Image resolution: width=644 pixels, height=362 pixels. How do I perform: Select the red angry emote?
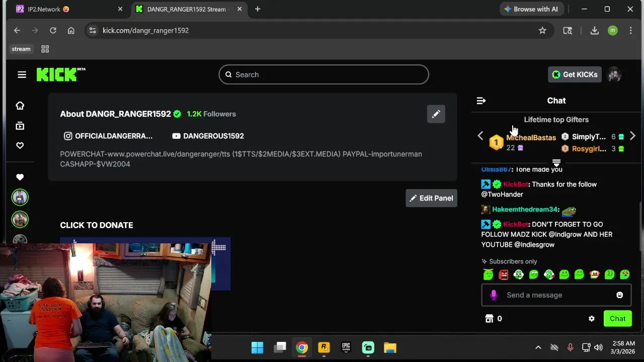[503, 275]
